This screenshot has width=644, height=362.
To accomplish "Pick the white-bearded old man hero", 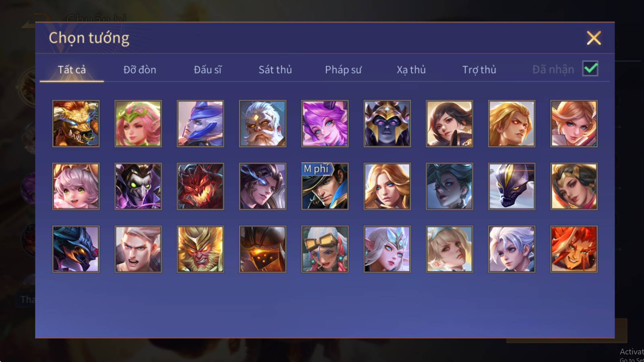I will (262, 123).
